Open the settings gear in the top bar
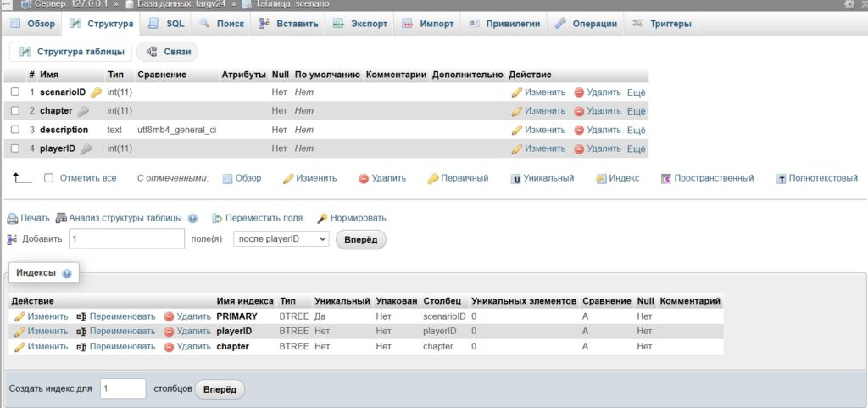The image size is (868, 408). click(x=849, y=4)
